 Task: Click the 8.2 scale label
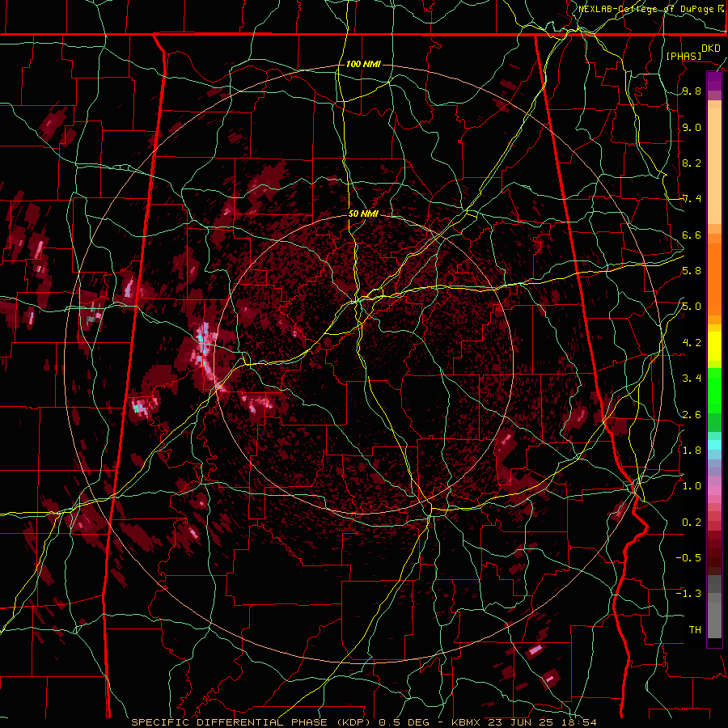692,163
